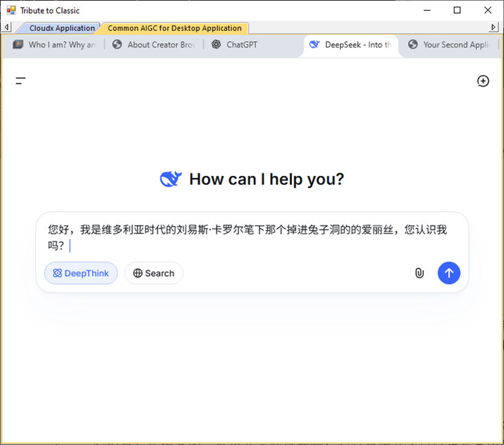This screenshot has height=445, width=504.
Task: Close the Tribute to Classic window
Action: click(x=488, y=10)
